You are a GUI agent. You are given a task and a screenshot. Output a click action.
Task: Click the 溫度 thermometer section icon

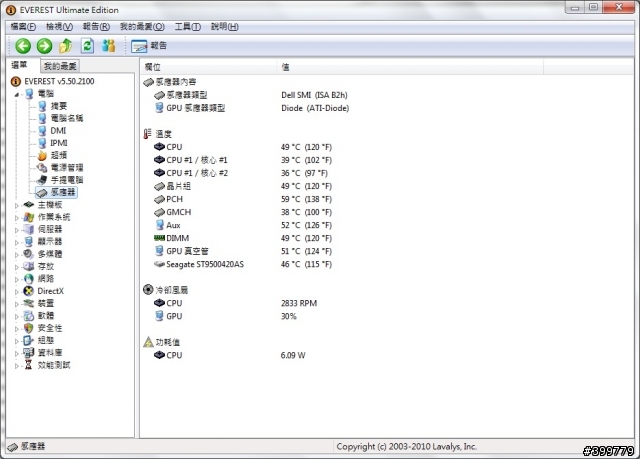pyautogui.click(x=147, y=134)
